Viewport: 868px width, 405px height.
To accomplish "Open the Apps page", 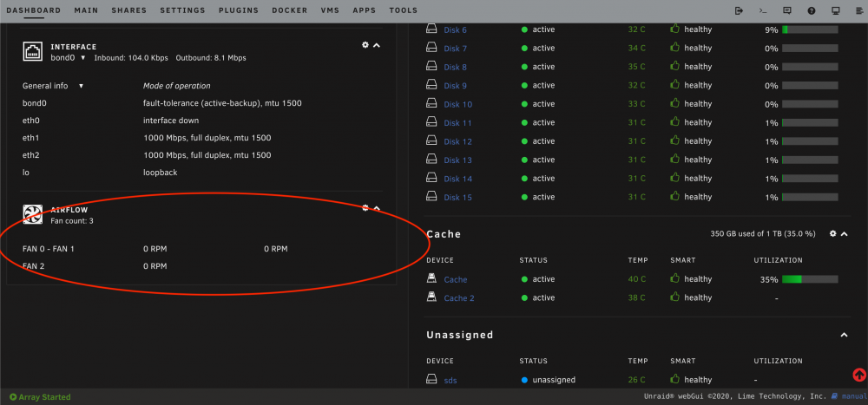I will click(x=365, y=10).
